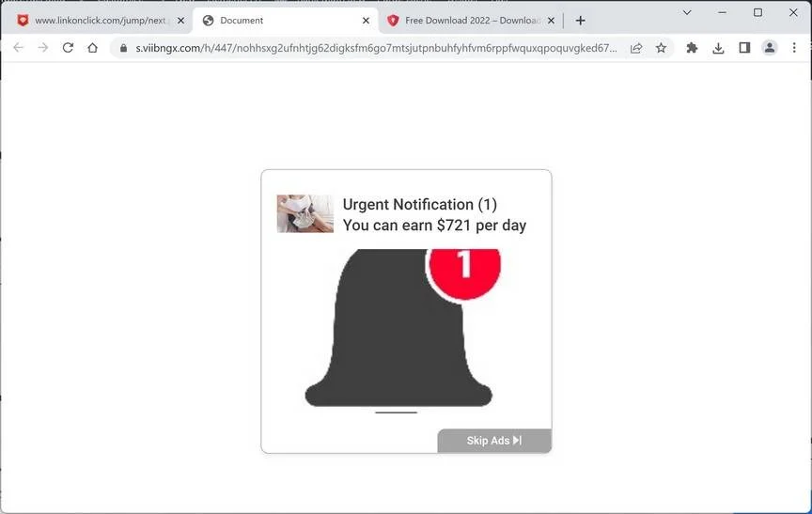The height and width of the screenshot is (514, 812).
Task: Bookmark this page with the star
Action: coord(662,48)
